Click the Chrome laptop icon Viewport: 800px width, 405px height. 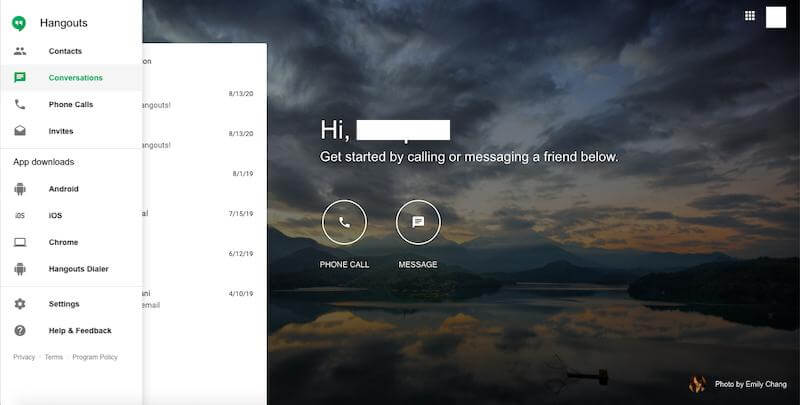click(20, 242)
